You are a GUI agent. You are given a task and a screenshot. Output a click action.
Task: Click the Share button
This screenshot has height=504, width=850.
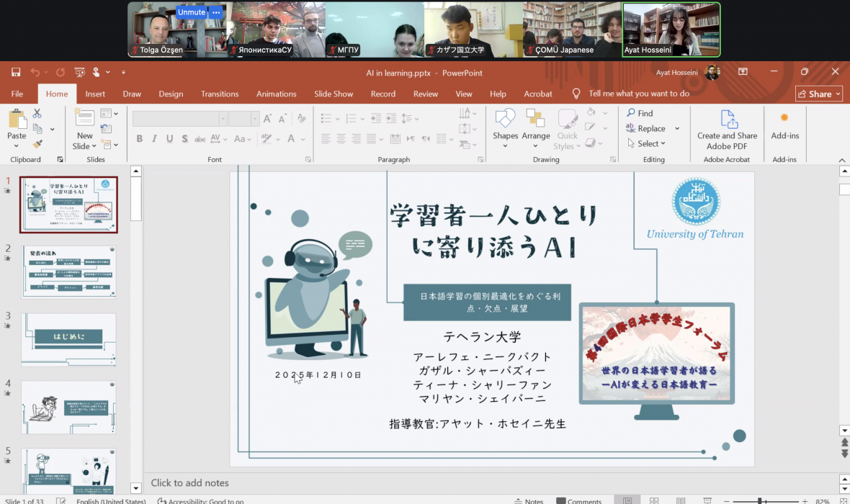click(818, 94)
